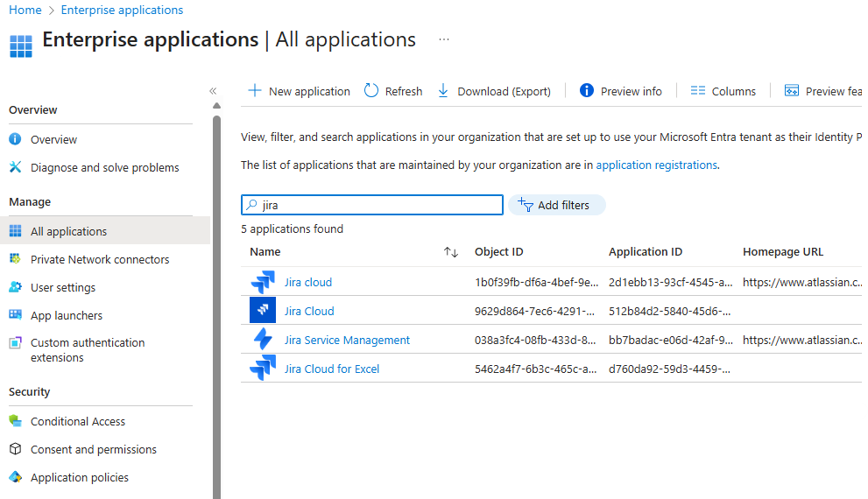
Task: Select Application ID 512b84d2-5840-45d6-...
Action: (x=669, y=312)
